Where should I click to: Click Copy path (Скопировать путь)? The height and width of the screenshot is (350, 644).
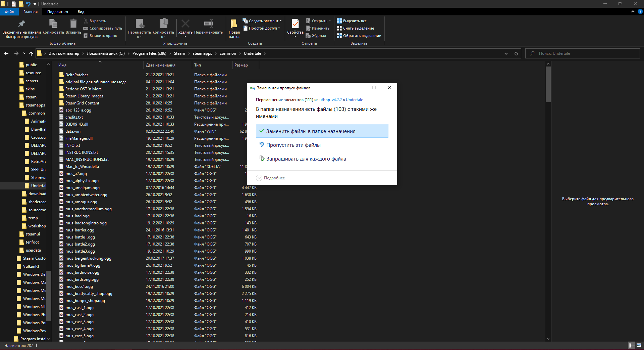click(103, 28)
